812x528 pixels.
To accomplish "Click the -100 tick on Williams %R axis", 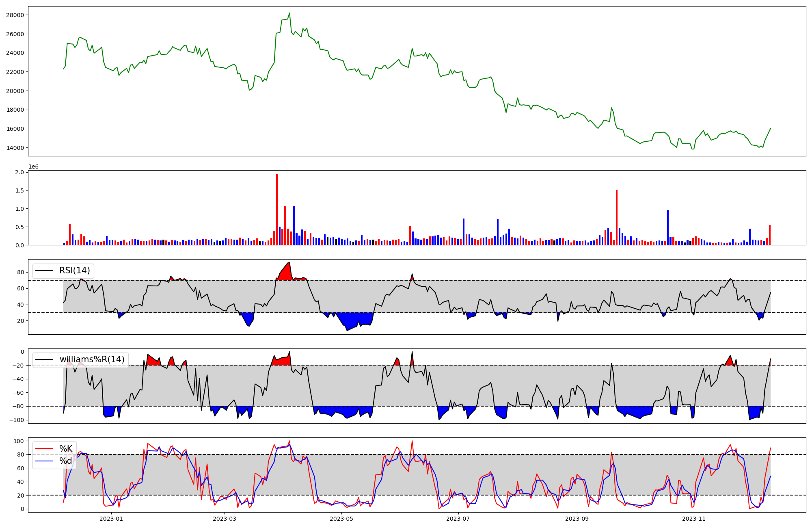I will click(x=17, y=420).
